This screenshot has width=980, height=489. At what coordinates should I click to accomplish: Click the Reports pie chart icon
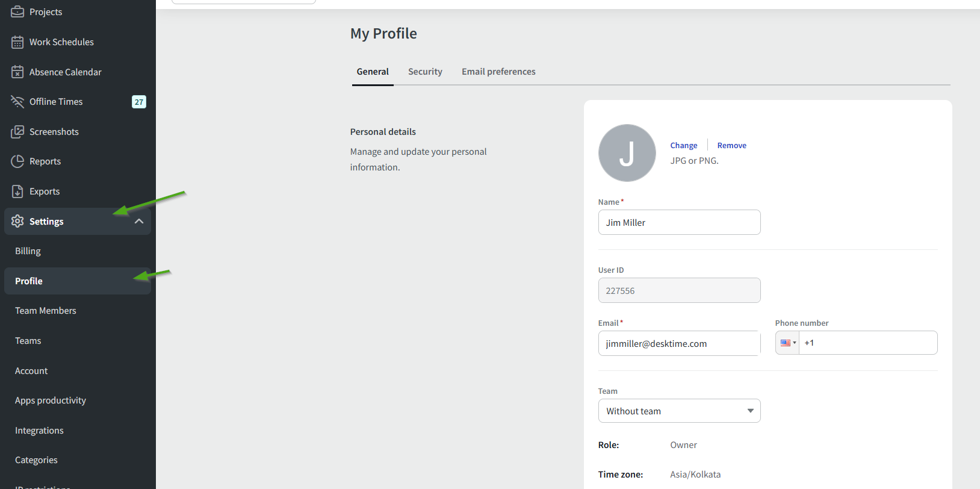coord(17,161)
